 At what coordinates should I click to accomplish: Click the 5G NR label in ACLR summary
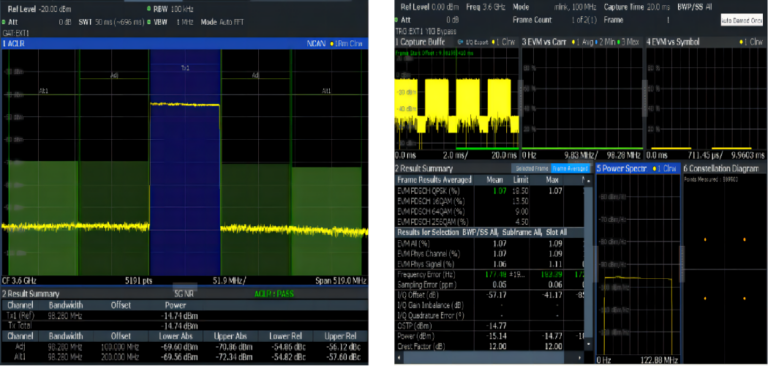(x=185, y=294)
